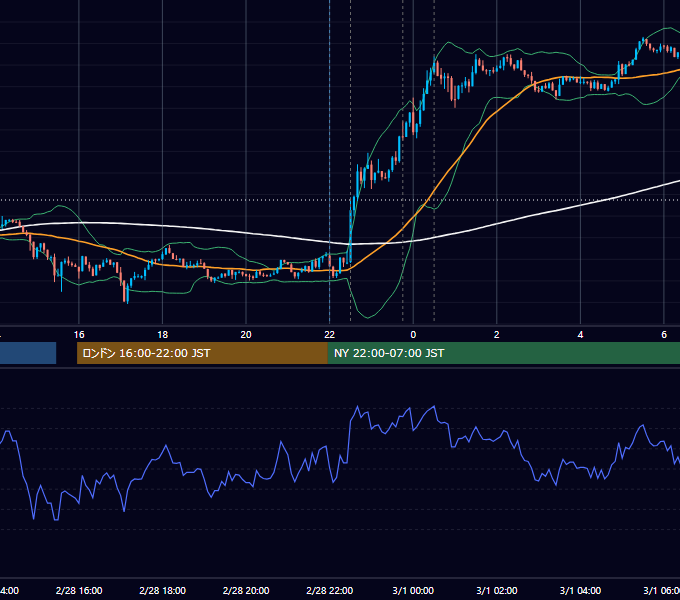Click the hour label 0 on chart axis
The image size is (680, 600).
click(x=413, y=335)
